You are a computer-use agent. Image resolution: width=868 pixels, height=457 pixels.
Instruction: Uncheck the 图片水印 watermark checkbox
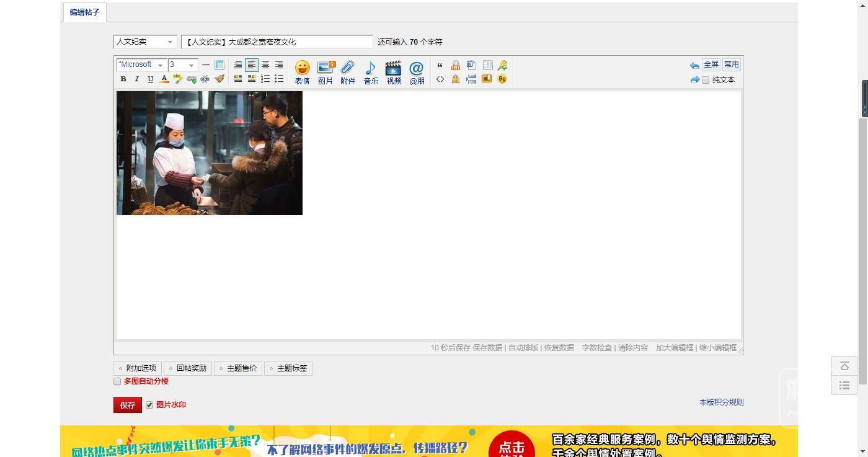click(x=149, y=405)
